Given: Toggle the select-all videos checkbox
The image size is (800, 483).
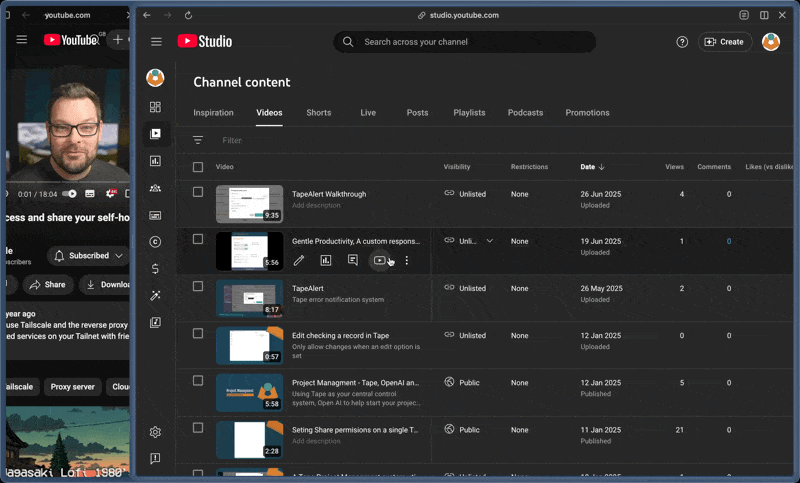Looking at the screenshot, I should [198, 167].
